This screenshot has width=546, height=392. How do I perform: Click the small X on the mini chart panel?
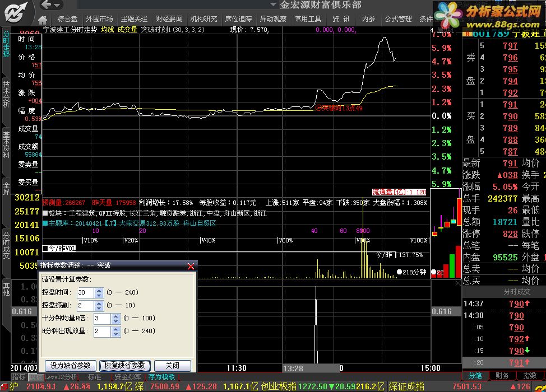coord(458,283)
